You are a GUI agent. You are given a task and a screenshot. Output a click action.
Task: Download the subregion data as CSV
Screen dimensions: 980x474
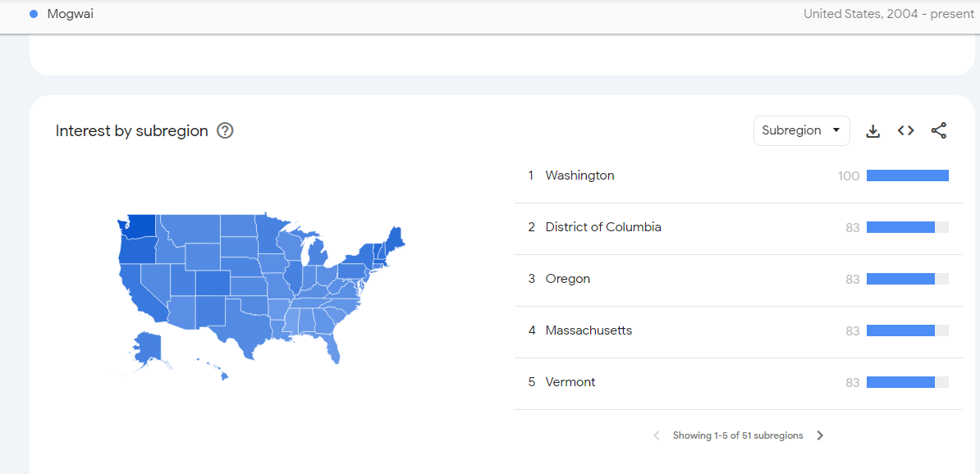[873, 131]
